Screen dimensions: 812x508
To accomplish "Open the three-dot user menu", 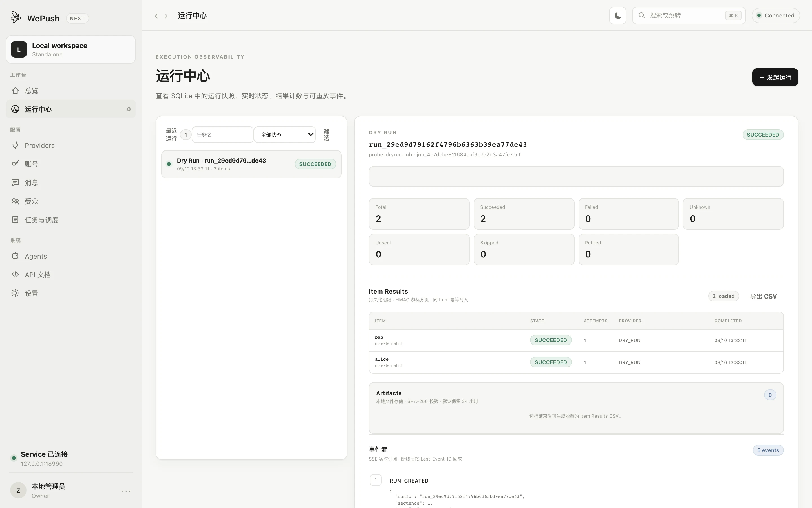I will [x=126, y=491].
